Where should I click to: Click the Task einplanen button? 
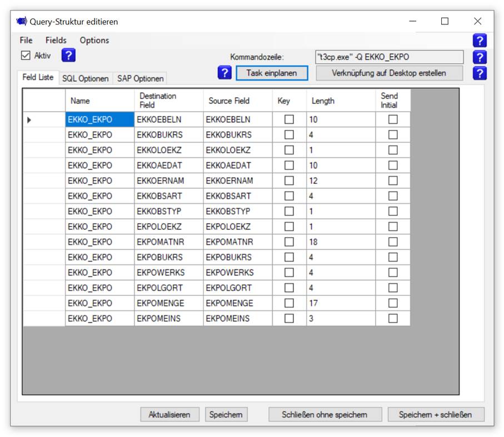click(272, 73)
